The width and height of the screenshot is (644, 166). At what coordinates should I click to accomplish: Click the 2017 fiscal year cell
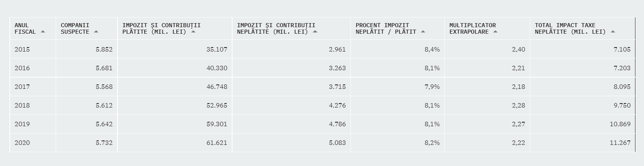pyautogui.click(x=33, y=87)
